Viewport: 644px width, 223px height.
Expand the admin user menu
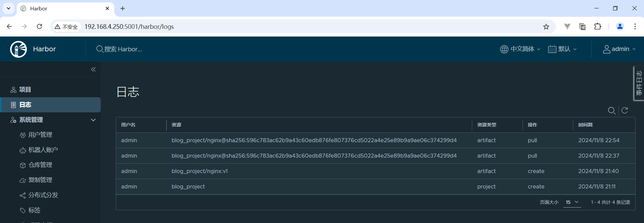tap(619, 49)
